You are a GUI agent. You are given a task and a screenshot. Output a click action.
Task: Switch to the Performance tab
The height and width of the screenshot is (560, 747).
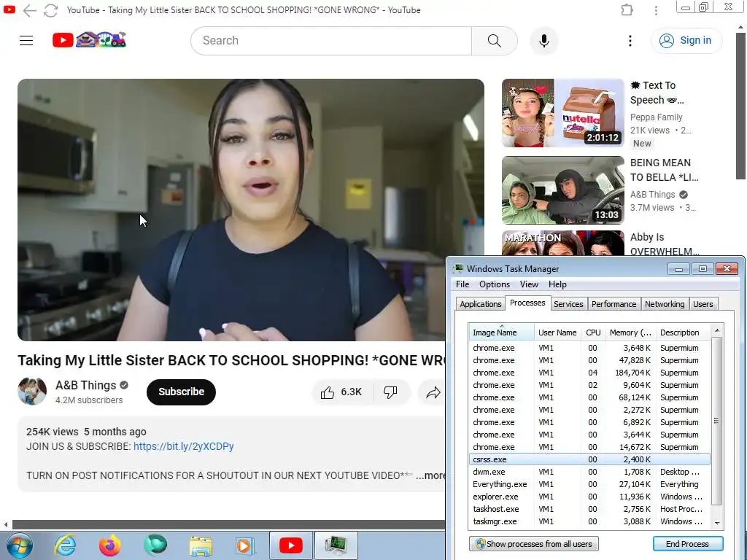tap(614, 304)
